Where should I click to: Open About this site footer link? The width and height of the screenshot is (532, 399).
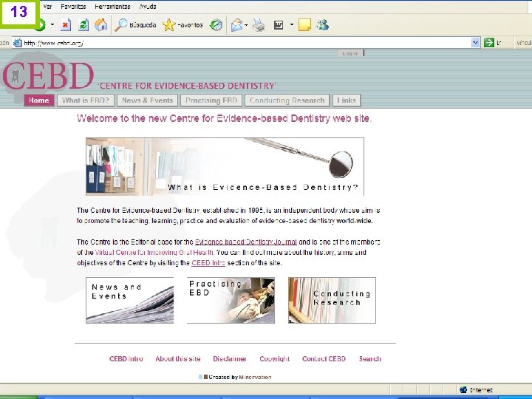coord(178,358)
